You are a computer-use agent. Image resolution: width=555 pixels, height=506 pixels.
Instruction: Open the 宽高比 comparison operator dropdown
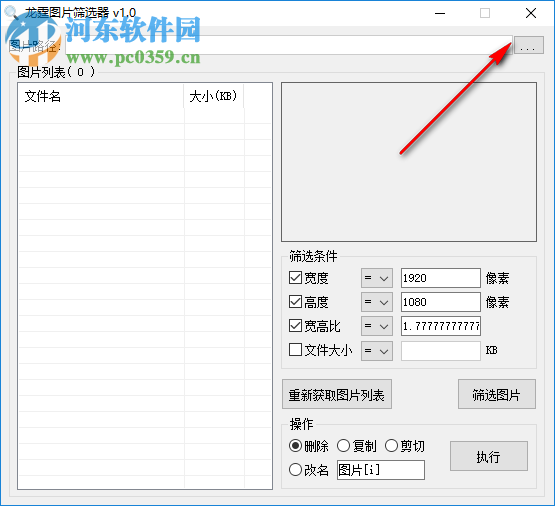pyautogui.click(x=377, y=326)
